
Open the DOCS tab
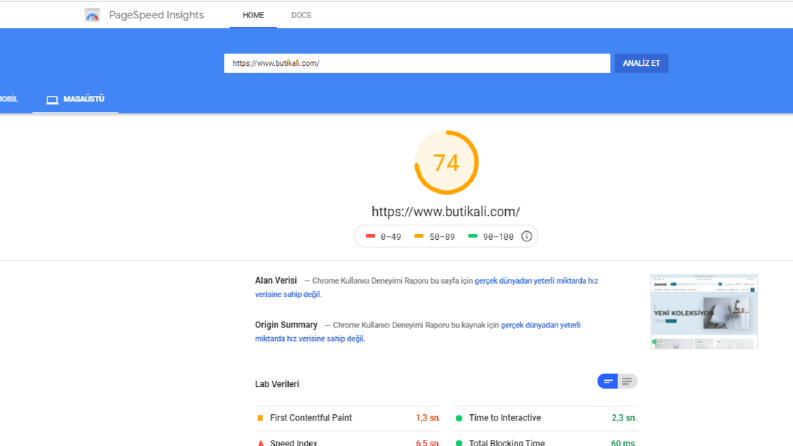301,15
